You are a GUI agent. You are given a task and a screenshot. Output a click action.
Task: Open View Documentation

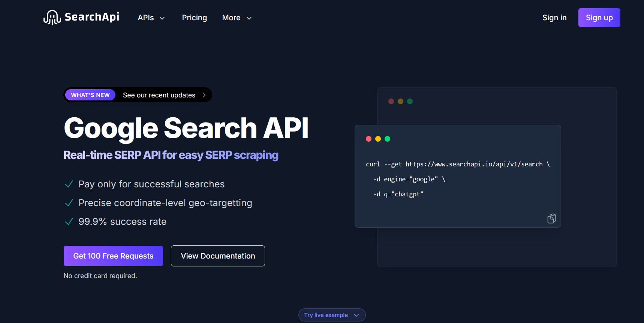point(218,256)
